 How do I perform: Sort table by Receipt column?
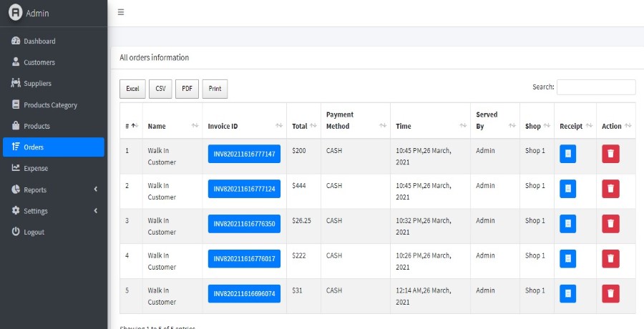[575, 121]
